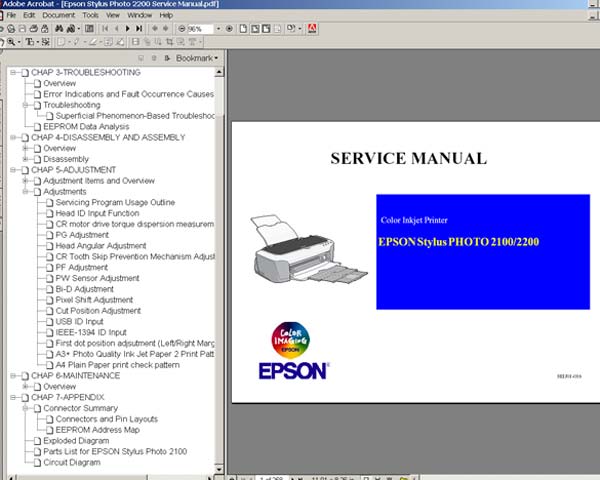Click bookmark panel scroll up arrow
The width and height of the screenshot is (600, 480).
click(x=219, y=72)
